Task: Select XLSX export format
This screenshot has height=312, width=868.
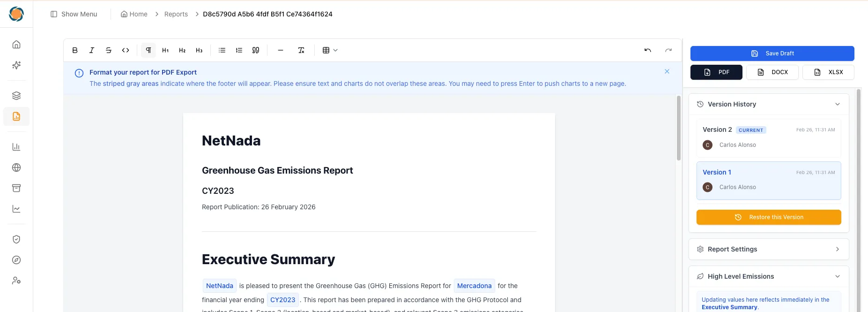Action: tap(828, 72)
